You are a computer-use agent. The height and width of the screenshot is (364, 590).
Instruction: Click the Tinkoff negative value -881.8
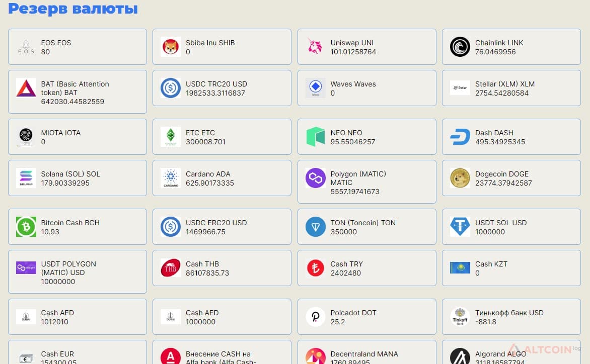click(485, 322)
